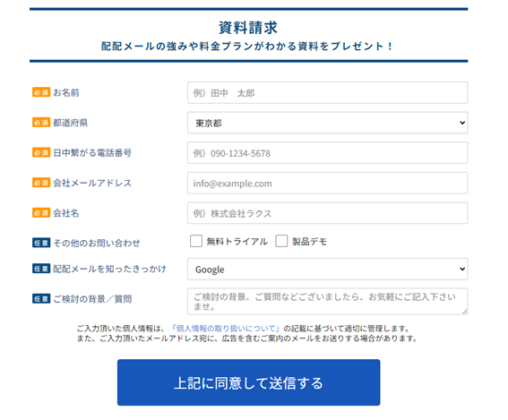Click the ご検討の背景／質問 textarea
The width and height of the screenshot is (508, 420).
327,301
